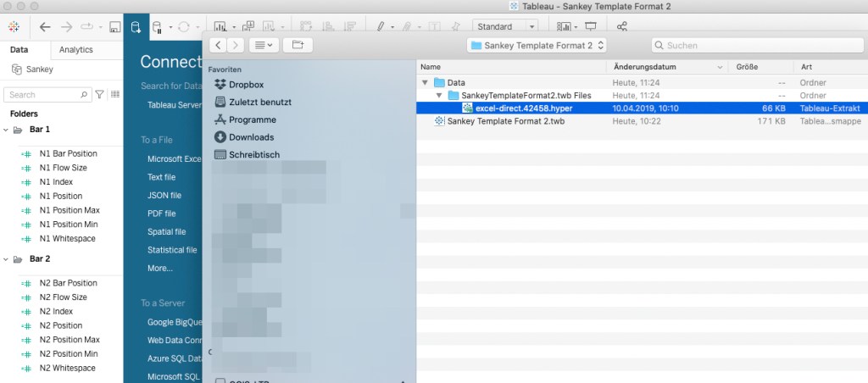The image size is (868, 383).
Task: Go forward in file dialog navigation
Action: pos(236,46)
